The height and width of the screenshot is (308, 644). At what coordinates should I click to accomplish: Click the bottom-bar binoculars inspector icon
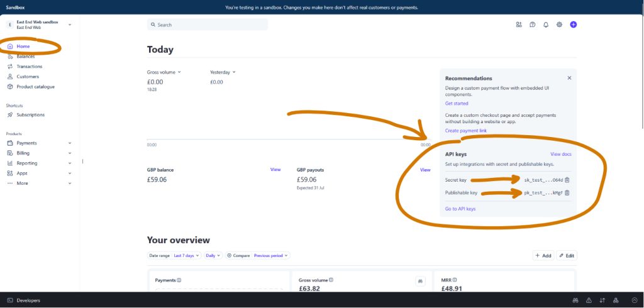(575, 300)
